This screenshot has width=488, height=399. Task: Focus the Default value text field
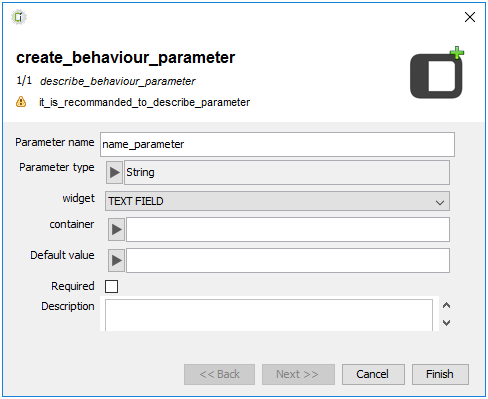pyautogui.click(x=288, y=260)
